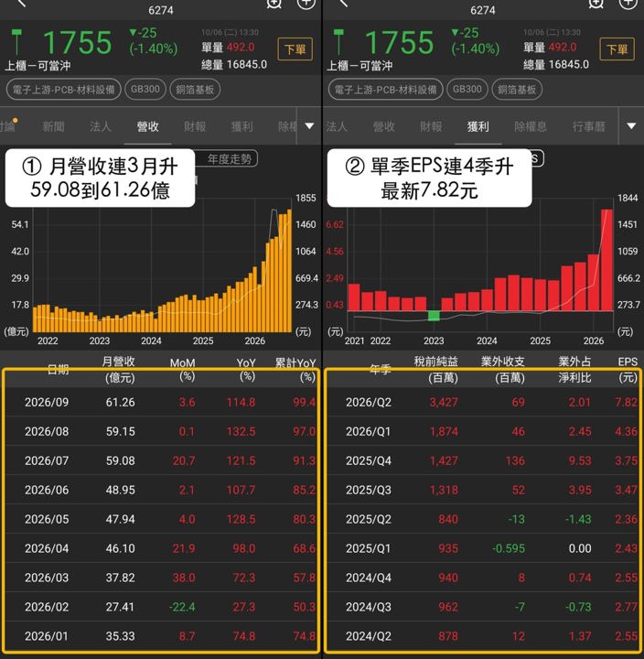This screenshot has width=644, height=659.
Task: Switch to 除權息 tab on right screen
Action: click(531, 126)
